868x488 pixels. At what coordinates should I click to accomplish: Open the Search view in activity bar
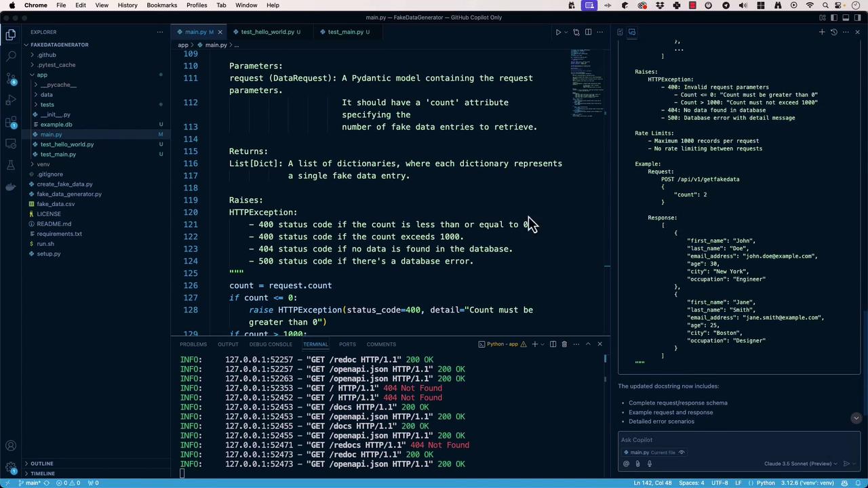11,57
